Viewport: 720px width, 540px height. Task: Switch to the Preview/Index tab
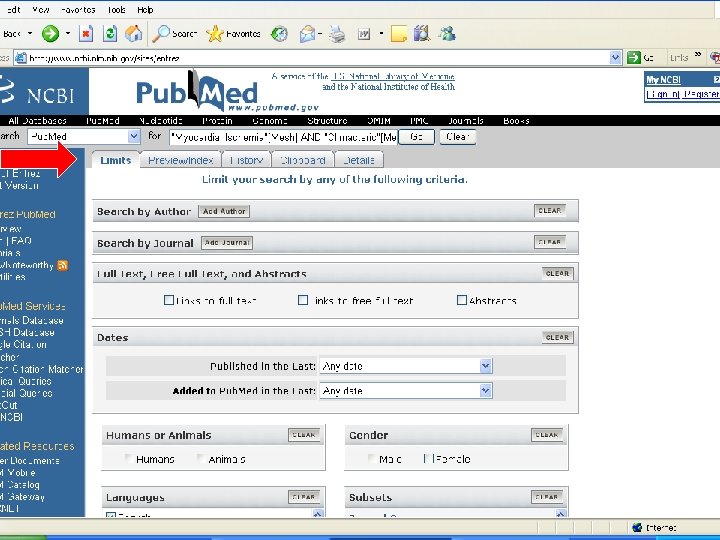click(180, 160)
